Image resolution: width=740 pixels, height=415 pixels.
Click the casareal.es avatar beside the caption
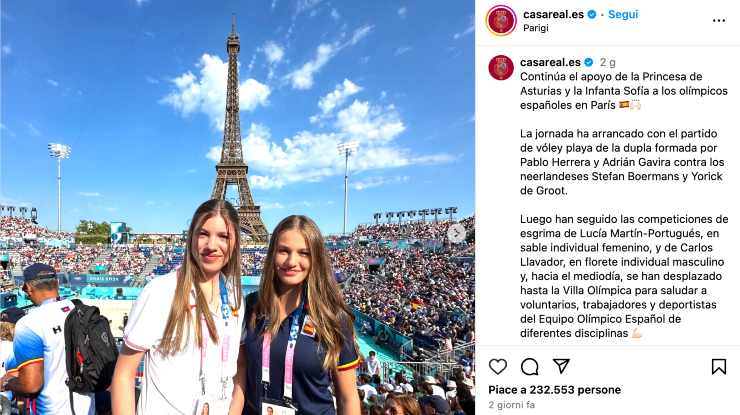coord(501,67)
